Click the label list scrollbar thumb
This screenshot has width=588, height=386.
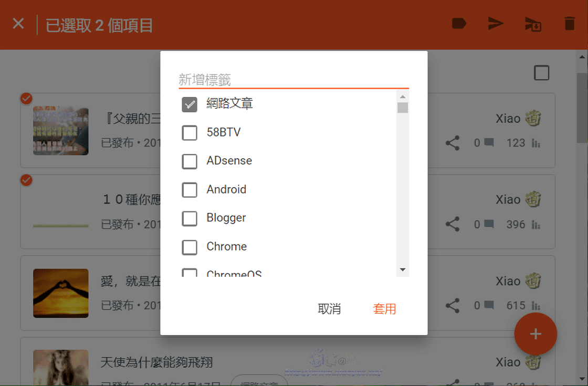click(x=403, y=108)
